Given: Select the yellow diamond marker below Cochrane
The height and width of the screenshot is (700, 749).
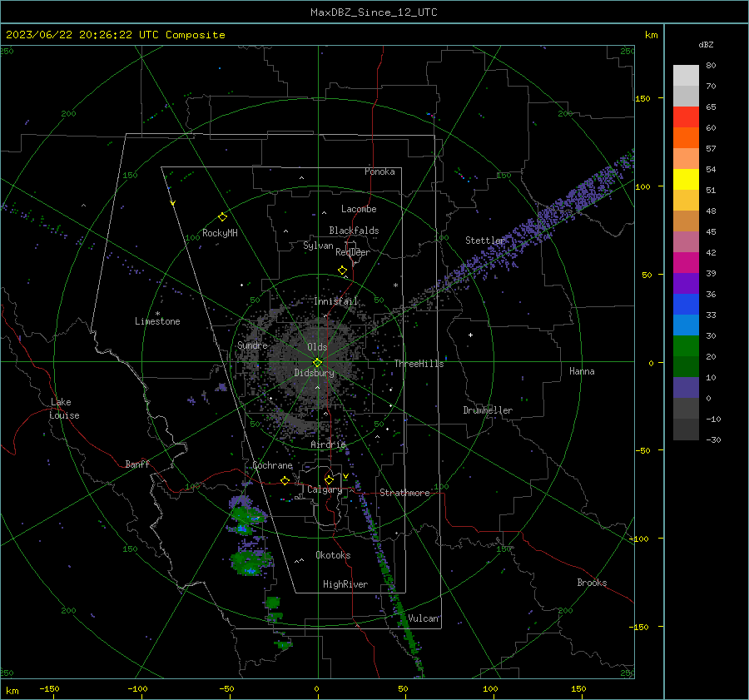Looking at the screenshot, I should click(x=285, y=480).
